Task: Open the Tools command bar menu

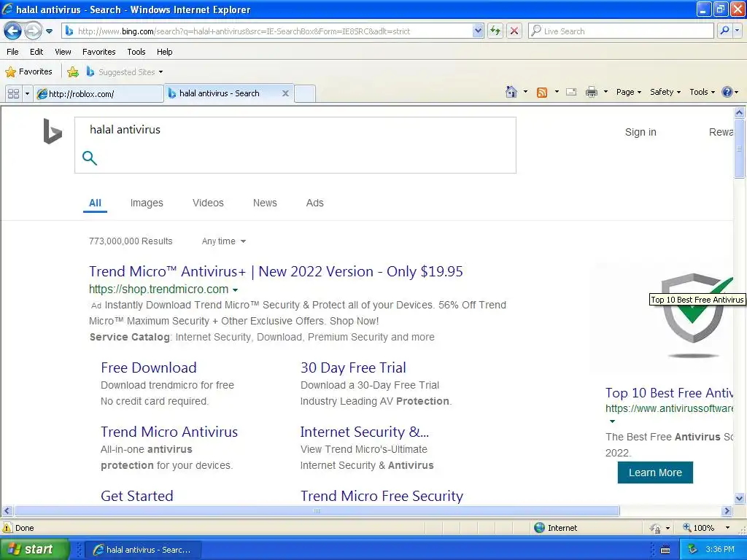Action: pos(703,93)
